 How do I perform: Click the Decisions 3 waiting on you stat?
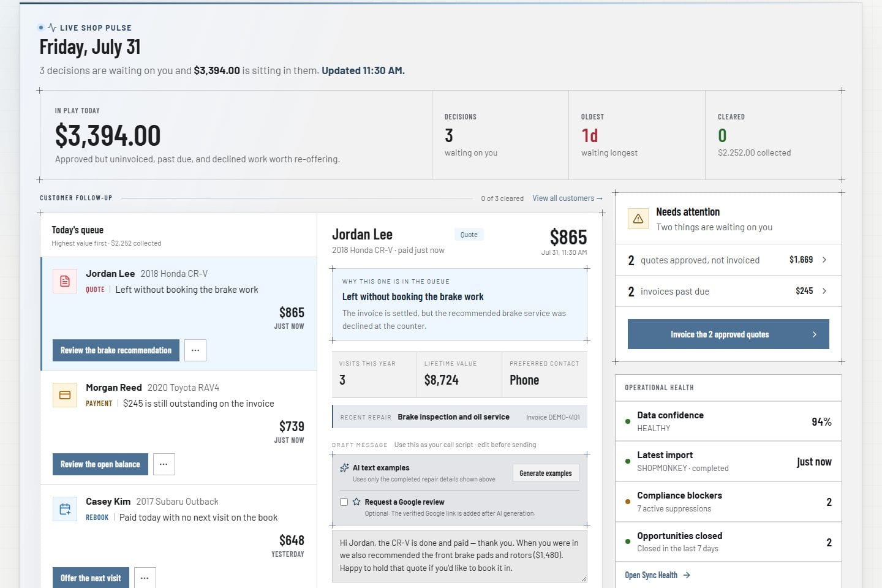tap(500, 135)
